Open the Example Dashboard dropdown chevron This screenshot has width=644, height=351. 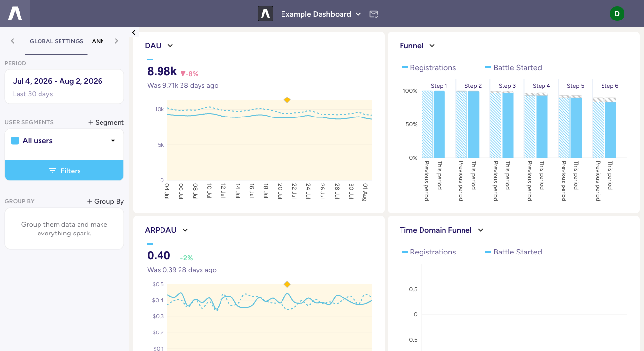tap(358, 14)
